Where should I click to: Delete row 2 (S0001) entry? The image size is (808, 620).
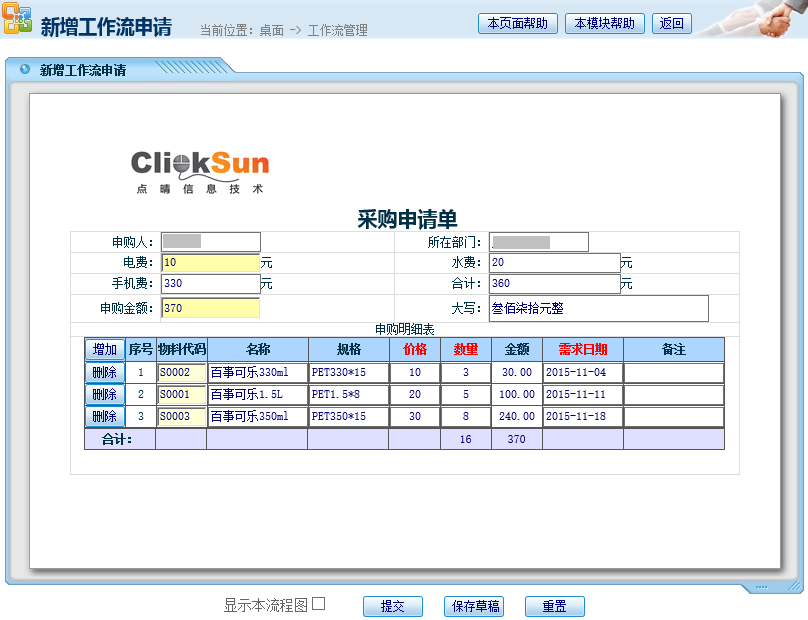tap(104, 394)
